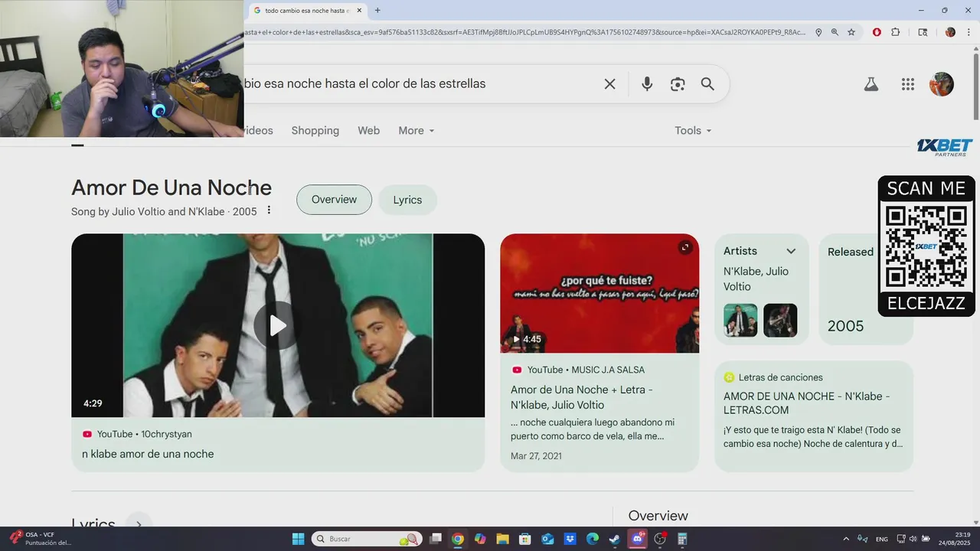
Task: Open the Amor de Una Noche + Letra video link
Action: [x=582, y=397]
